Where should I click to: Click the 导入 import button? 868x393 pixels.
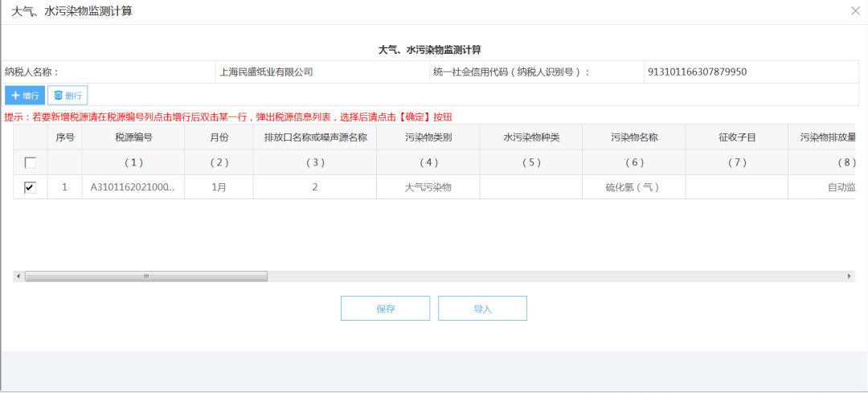[483, 309]
